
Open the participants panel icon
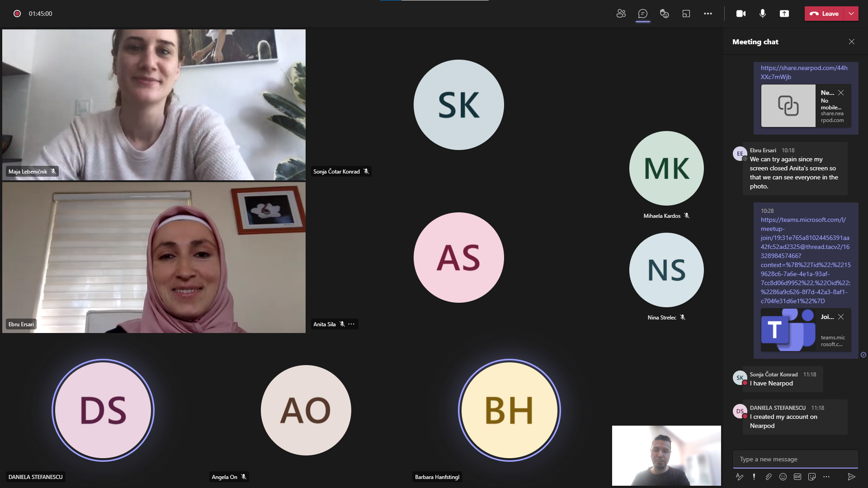point(621,14)
